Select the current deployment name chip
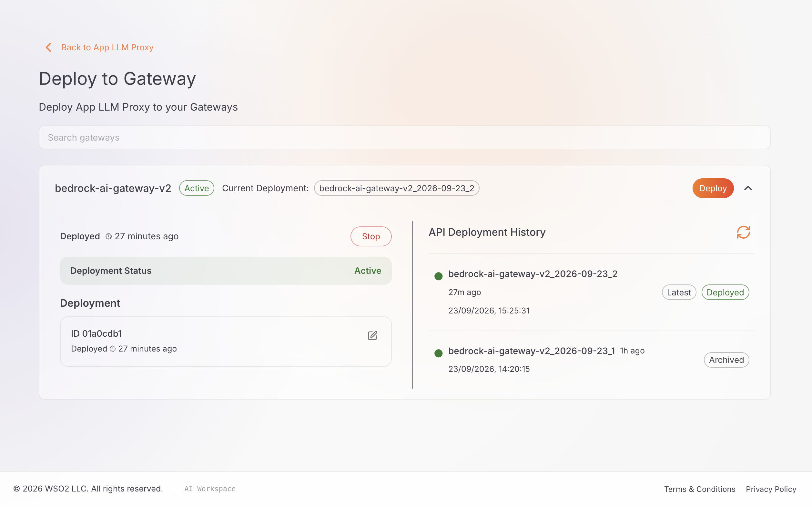 [x=396, y=188]
